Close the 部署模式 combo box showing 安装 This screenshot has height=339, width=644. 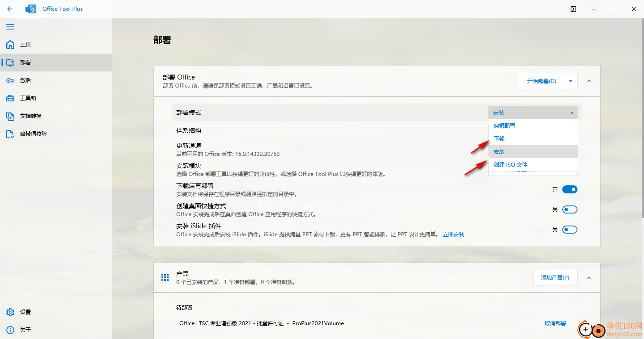click(x=533, y=113)
